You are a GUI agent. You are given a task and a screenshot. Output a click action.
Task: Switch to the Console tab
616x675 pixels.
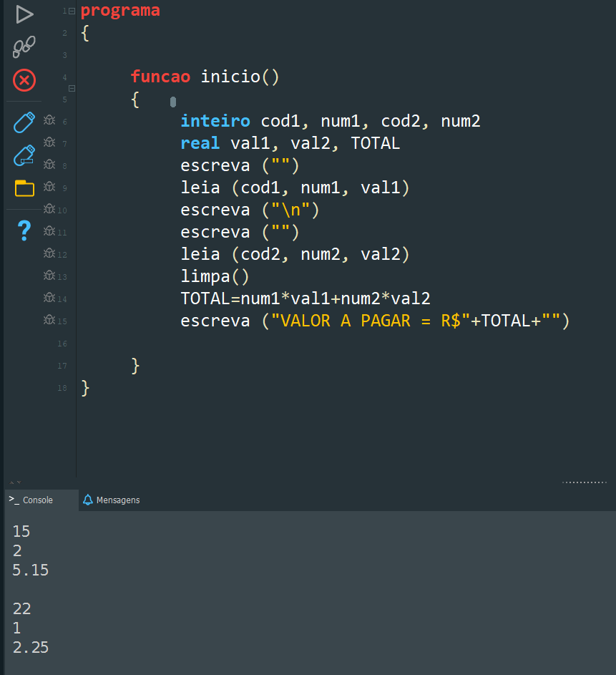41,500
